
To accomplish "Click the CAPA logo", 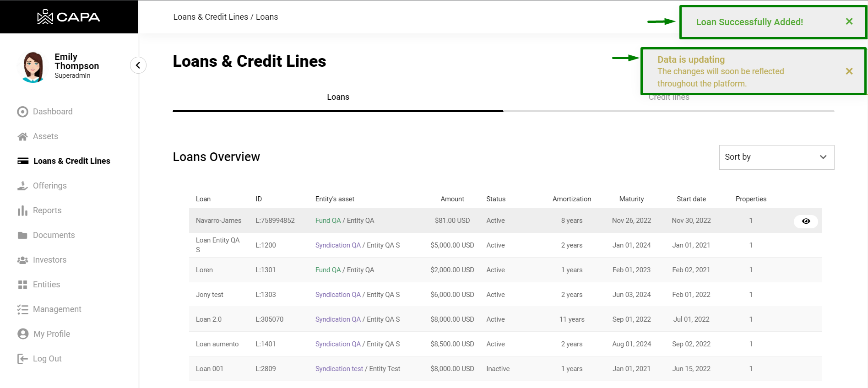I will click(69, 17).
